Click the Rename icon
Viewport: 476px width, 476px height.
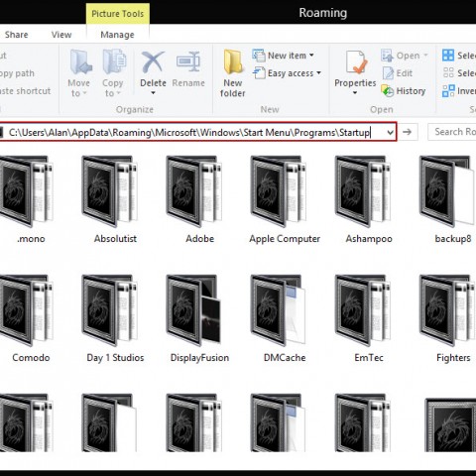pos(188,62)
